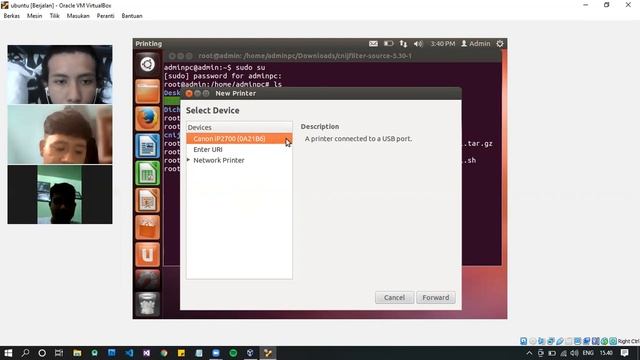Open File Explorer from the taskbar

tap(77, 353)
